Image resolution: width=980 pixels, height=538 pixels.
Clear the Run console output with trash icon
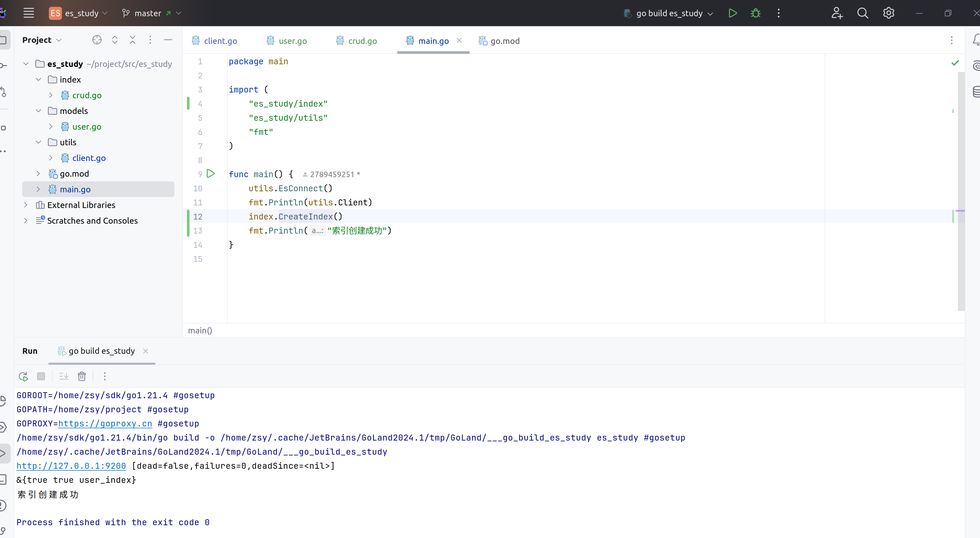pos(82,376)
